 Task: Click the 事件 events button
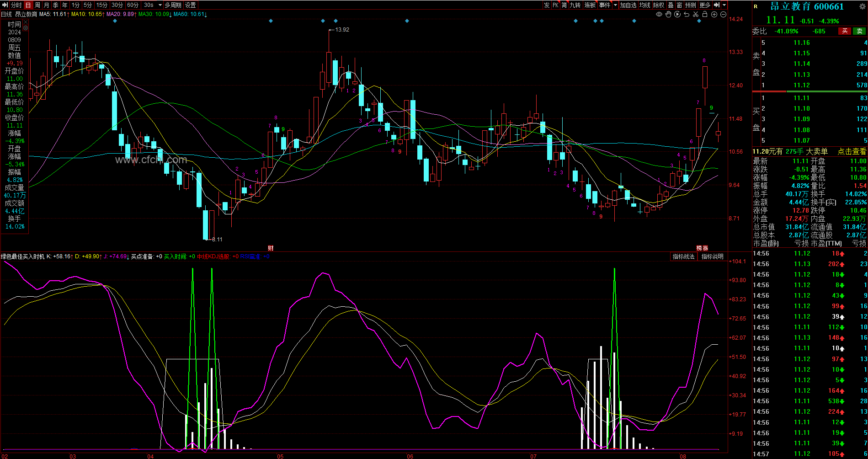pyautogui.click(x=605, y=5)
